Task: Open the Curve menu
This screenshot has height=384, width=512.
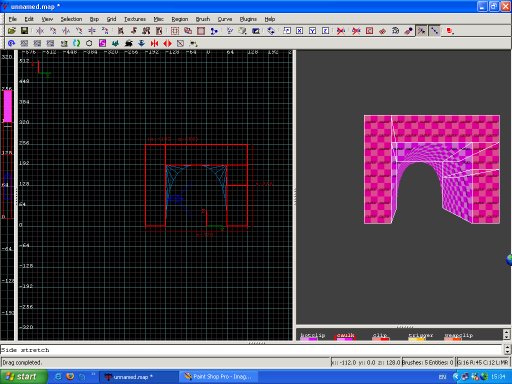Action: pyautogui.click(x=225, y=19)
